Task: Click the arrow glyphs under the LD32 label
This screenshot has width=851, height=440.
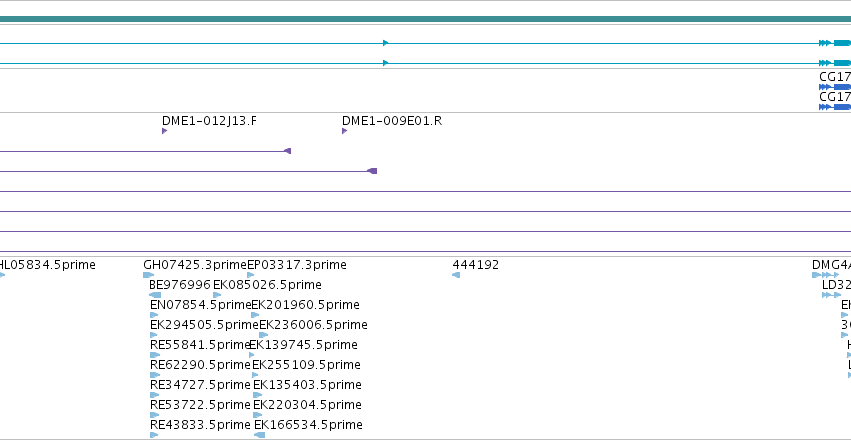Action: tap(831, 295)
